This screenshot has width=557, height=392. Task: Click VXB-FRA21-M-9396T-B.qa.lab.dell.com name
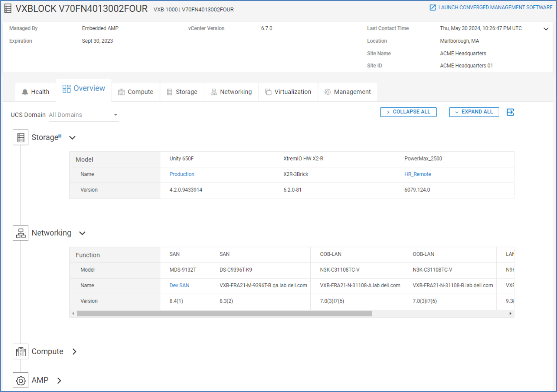[263, 286]
